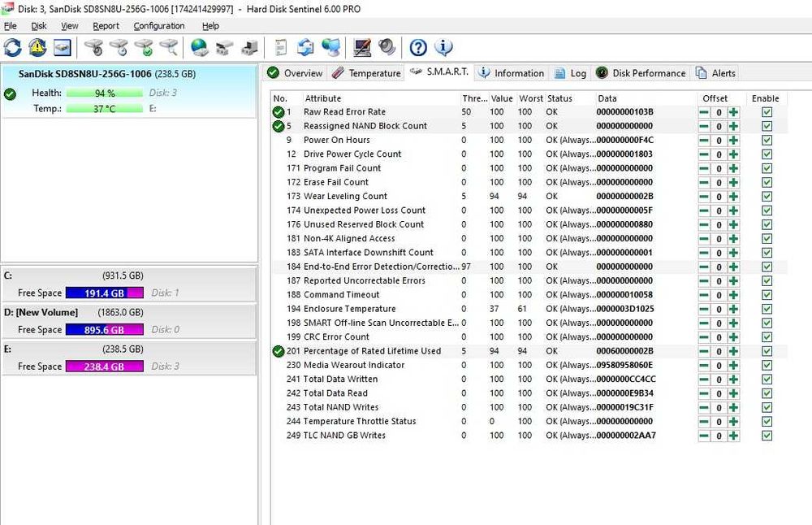The height and width of the screenshot is (525, 812).
Task: Switch to the Log tab
Action: [x=570, y=73]
